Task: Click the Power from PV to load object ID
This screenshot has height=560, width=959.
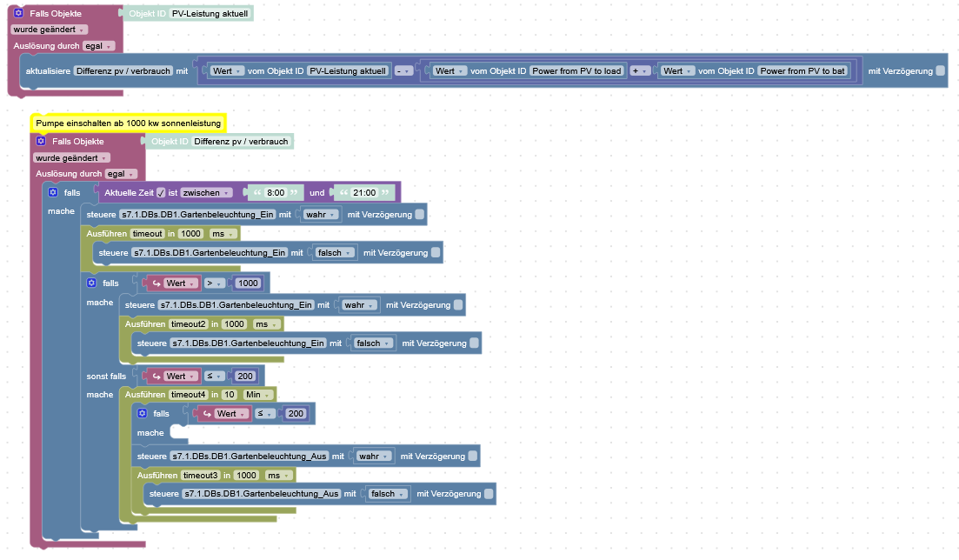Action: (x=576, y=71)
